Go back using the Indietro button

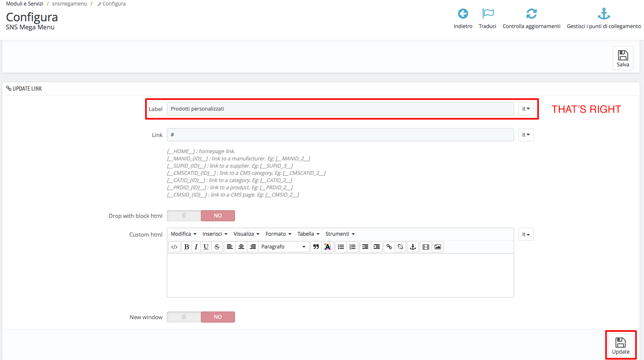click(463, 19)
